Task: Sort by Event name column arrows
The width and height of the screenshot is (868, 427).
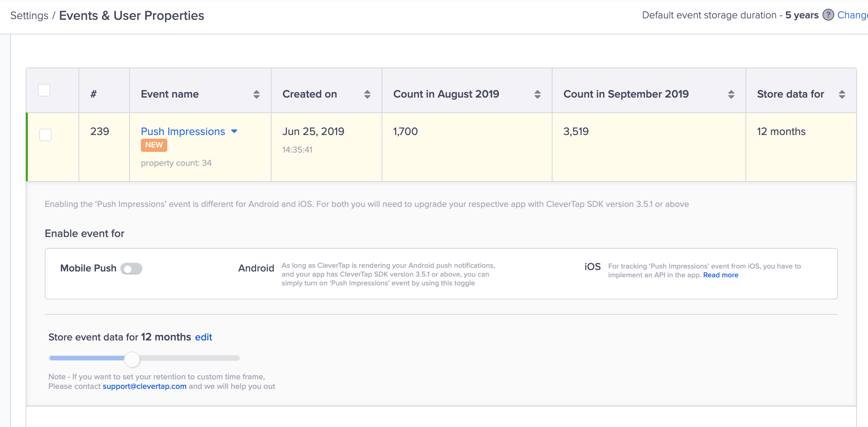Action: (256, 94)
